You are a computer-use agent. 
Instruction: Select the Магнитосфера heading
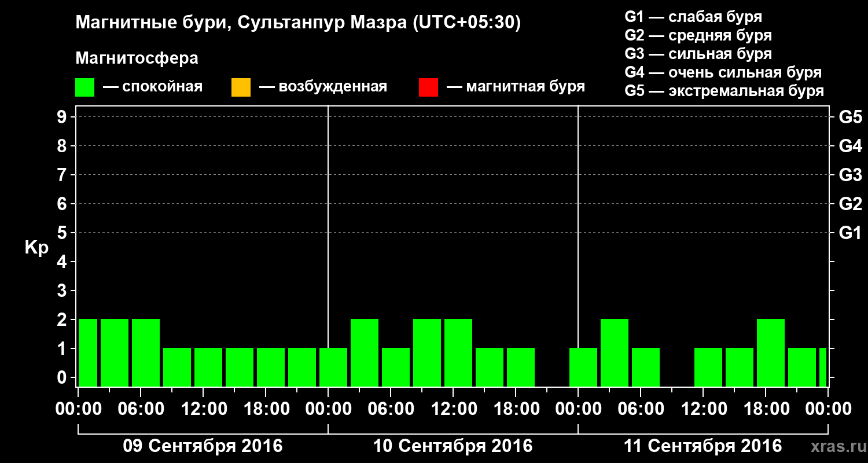click(x=137, y=58)
